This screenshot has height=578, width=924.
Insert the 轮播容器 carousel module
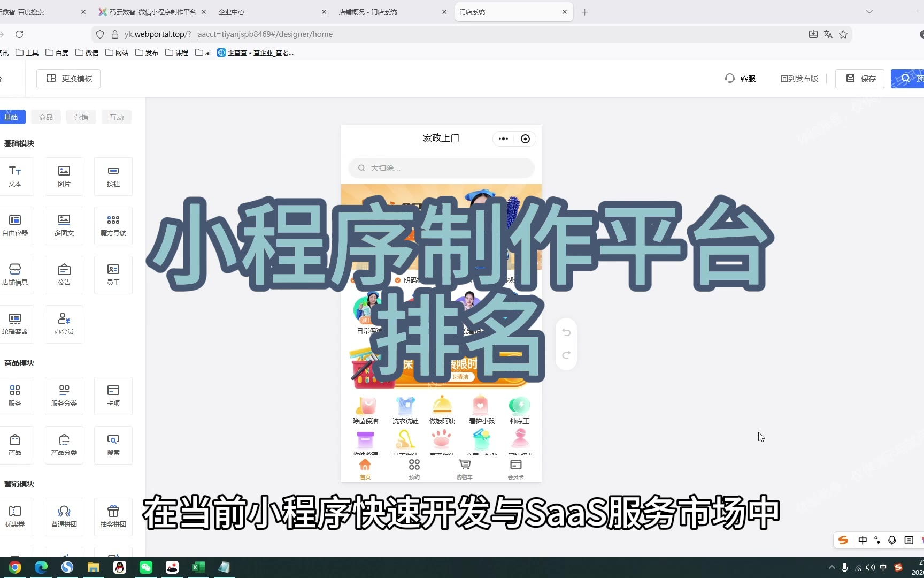[x=15, y=324]
